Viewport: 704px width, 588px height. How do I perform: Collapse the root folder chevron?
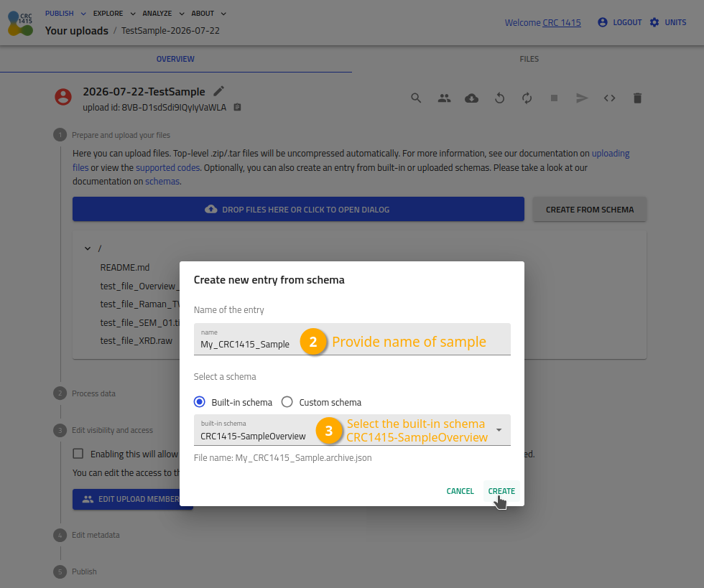pos(88,248)
